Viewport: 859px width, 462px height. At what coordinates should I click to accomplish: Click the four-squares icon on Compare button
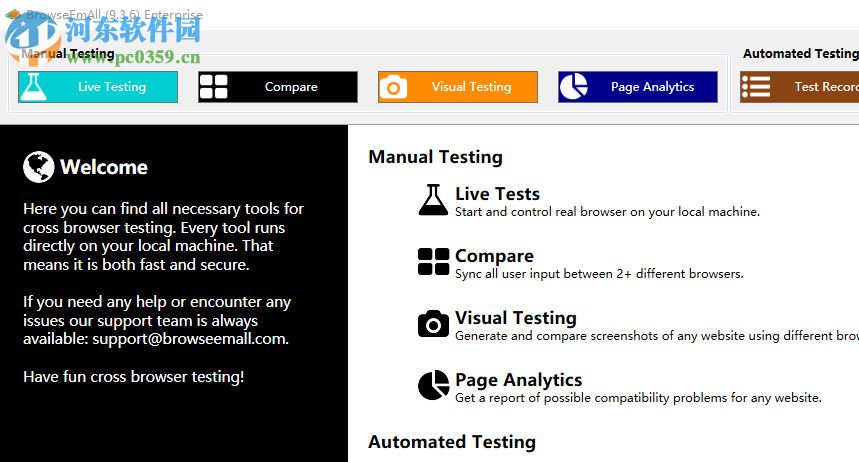(x=213, y=87)
